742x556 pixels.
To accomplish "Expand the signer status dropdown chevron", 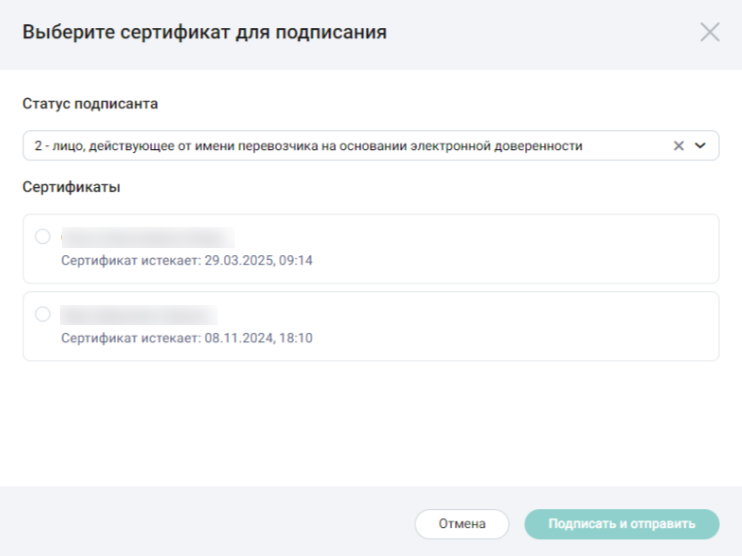I will (700, 146).
